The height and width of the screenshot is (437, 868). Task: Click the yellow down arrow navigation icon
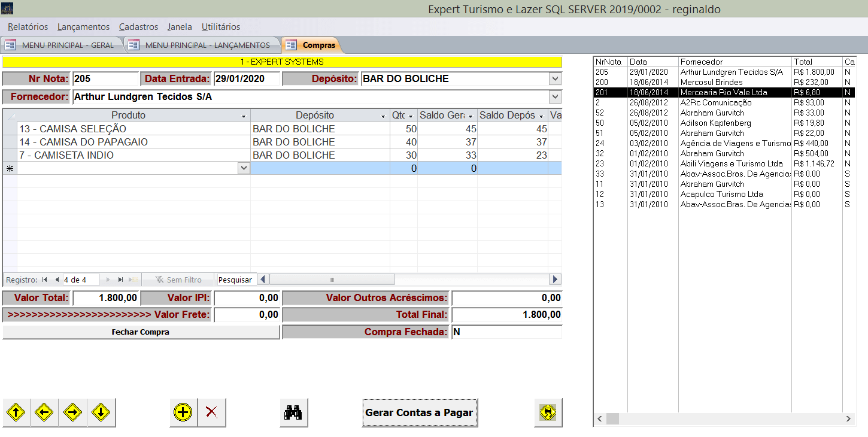[101, 412]
